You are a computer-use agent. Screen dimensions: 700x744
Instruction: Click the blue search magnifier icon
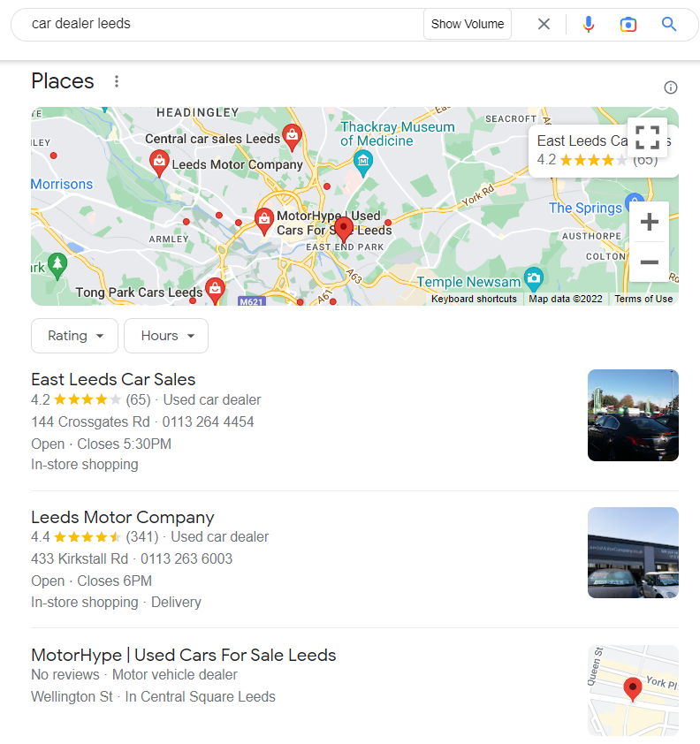pos(669,25)
